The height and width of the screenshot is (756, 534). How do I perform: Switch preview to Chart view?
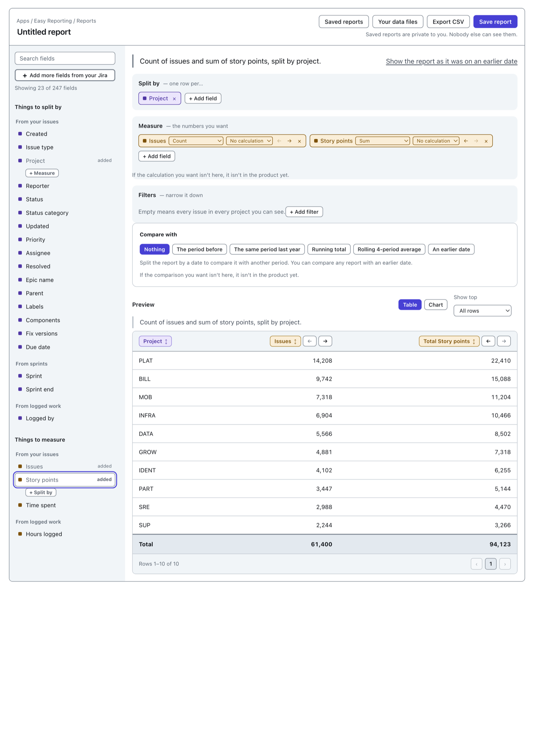436,305
